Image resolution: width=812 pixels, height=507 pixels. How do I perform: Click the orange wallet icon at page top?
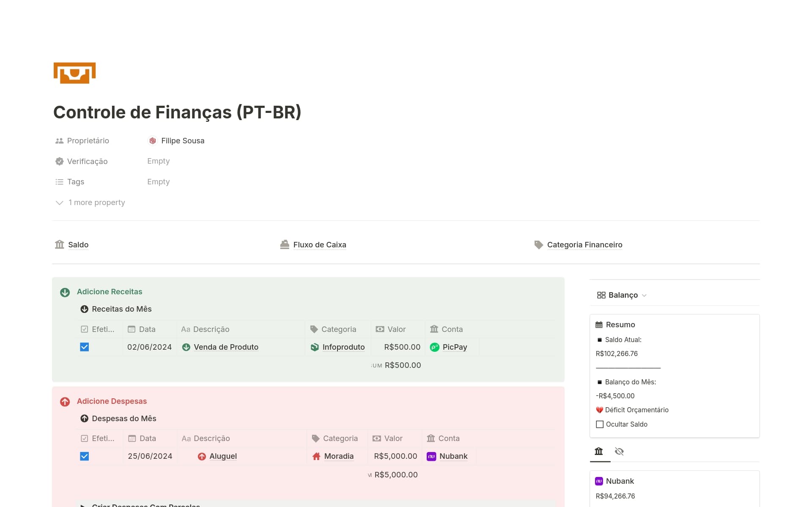(74, 73)
